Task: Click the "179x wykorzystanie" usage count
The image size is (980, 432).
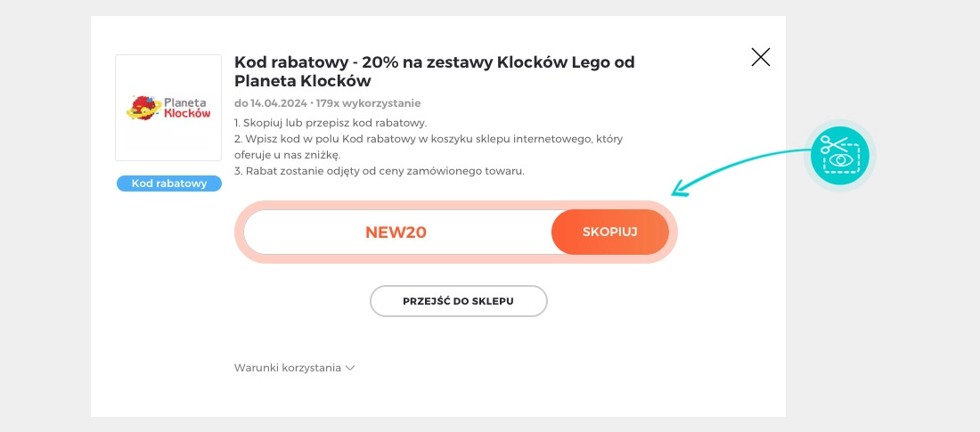Action: (x=368, y=103)
